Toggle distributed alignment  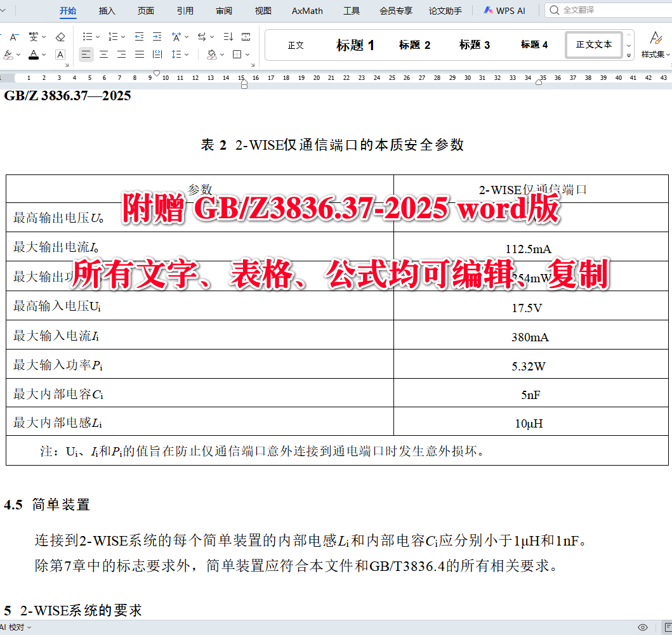(x=157, y=55)
